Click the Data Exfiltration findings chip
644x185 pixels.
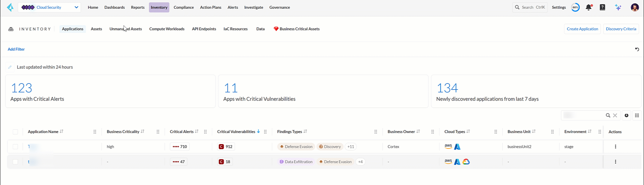tap(296, 162)
